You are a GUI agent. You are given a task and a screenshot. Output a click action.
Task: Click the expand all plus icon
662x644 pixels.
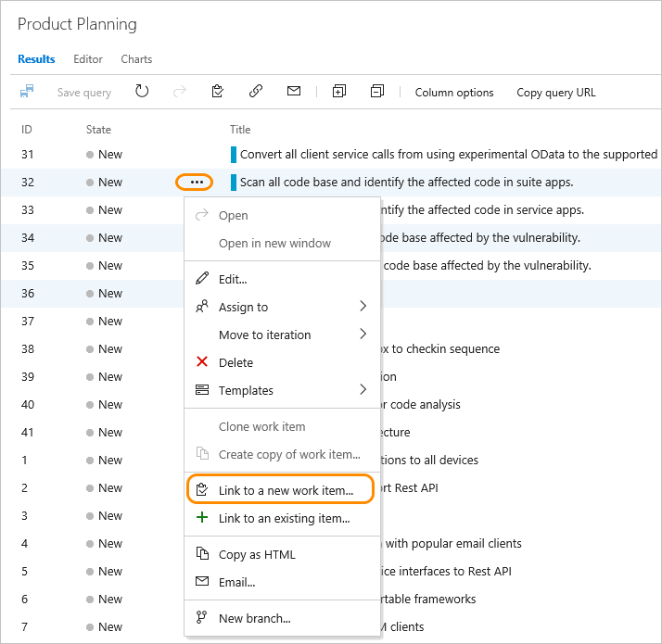click(x=339, y=91)
